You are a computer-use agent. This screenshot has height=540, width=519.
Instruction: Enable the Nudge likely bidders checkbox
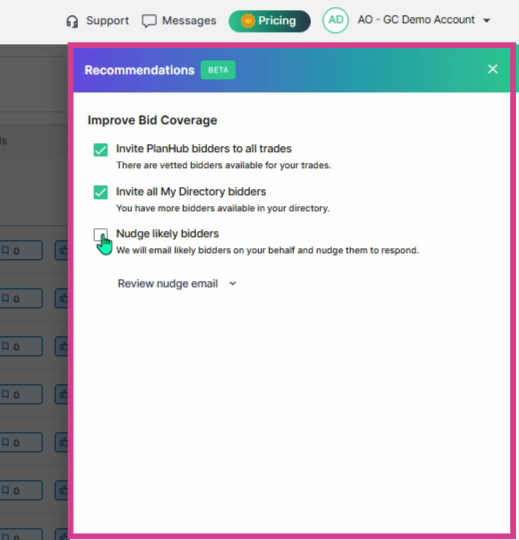tap(101, 235)
